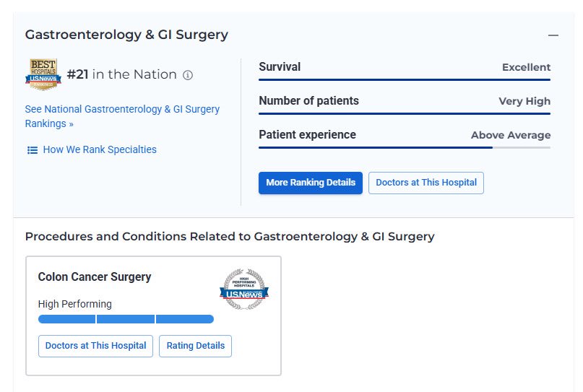The height and width of the screenshot is (392, 583).
Task: Click the Best Hospitals U.S. News badge
Action: tap(43, 74)
